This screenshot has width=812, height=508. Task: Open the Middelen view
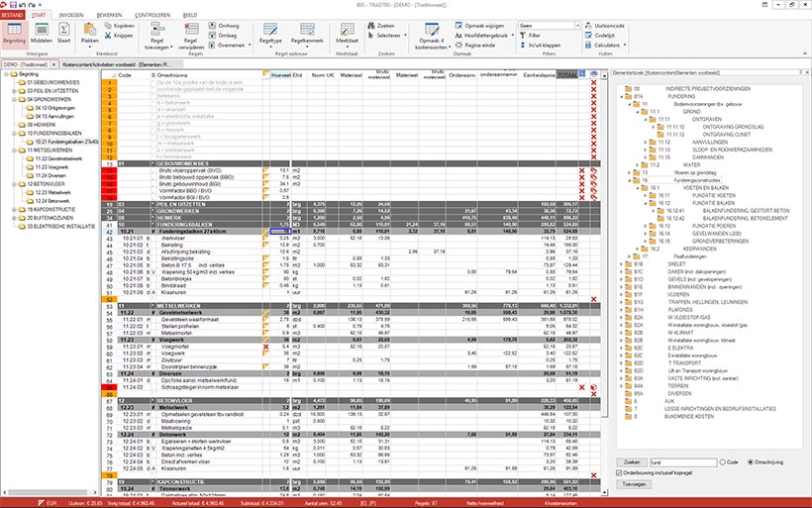pyautogui.click(x=42, y=35)
